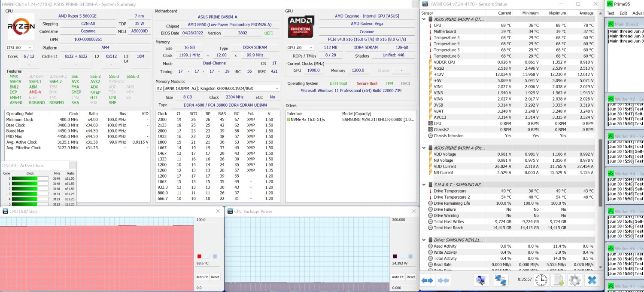
Task: Close sensors using the blue X icon
Action: (592, 280)
